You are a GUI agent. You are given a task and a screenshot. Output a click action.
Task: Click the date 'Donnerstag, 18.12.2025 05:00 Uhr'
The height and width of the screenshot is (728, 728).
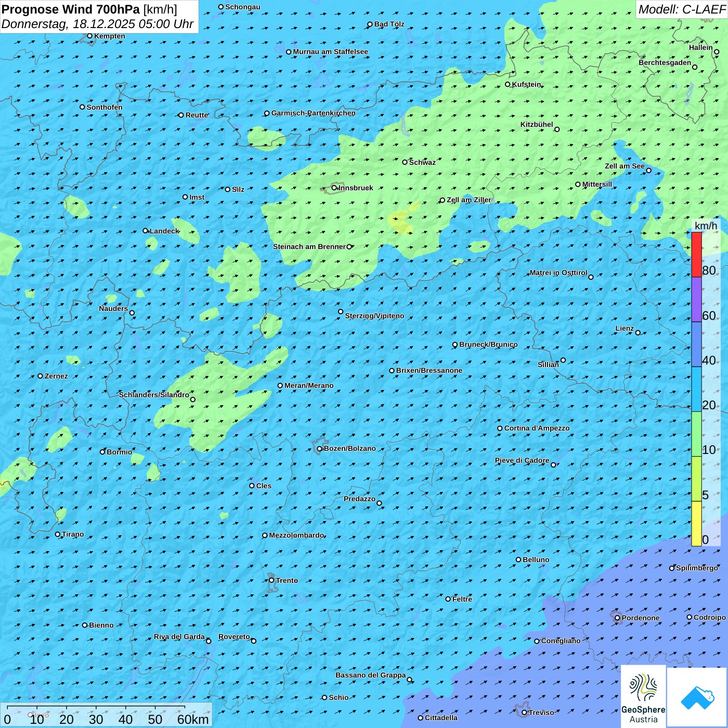click(x=98, y=24)
